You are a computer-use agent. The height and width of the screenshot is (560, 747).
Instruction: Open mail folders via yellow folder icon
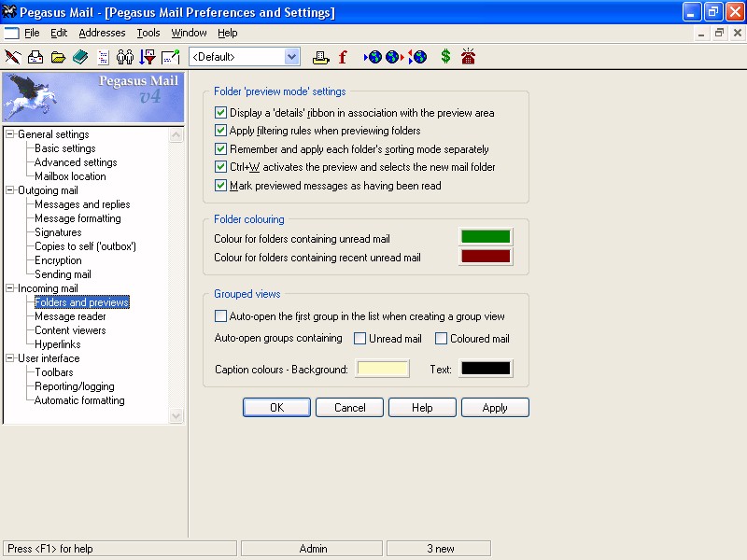(58, 58)
